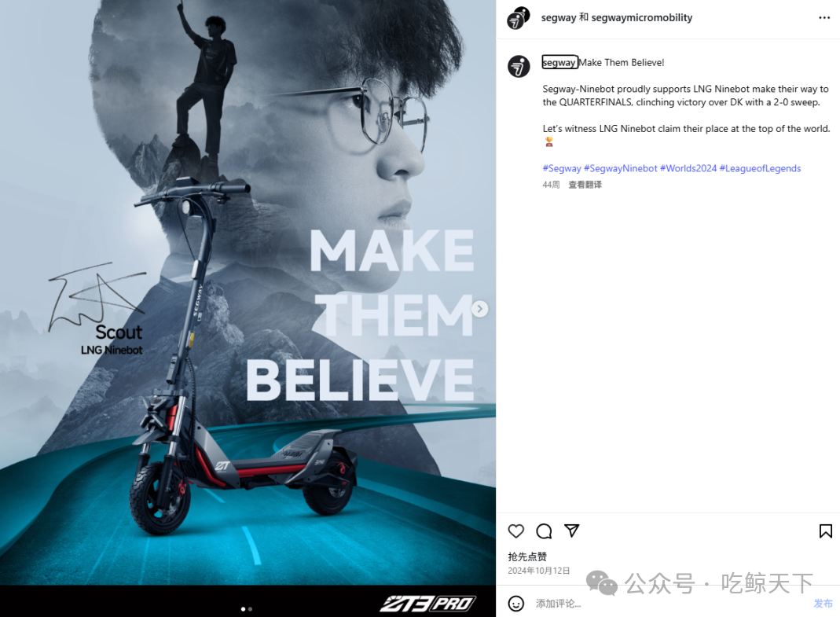Like the post with the heart icon
This screenshot has width=840, height=617.
[x=516, y=531]
